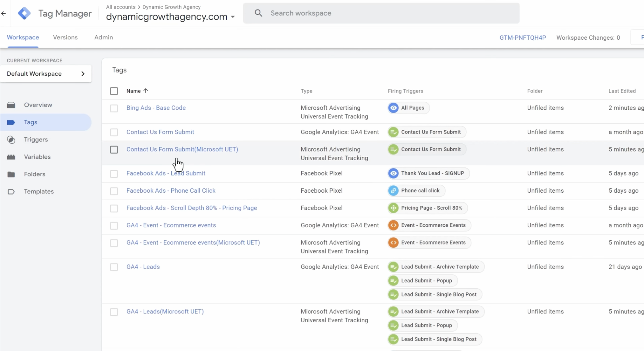This screenshot has height=351, width=644.
Task: Click Event - Ecommerce Events icon in GA4 Event row
Action: pyautogui.click(x=393, y=225)
